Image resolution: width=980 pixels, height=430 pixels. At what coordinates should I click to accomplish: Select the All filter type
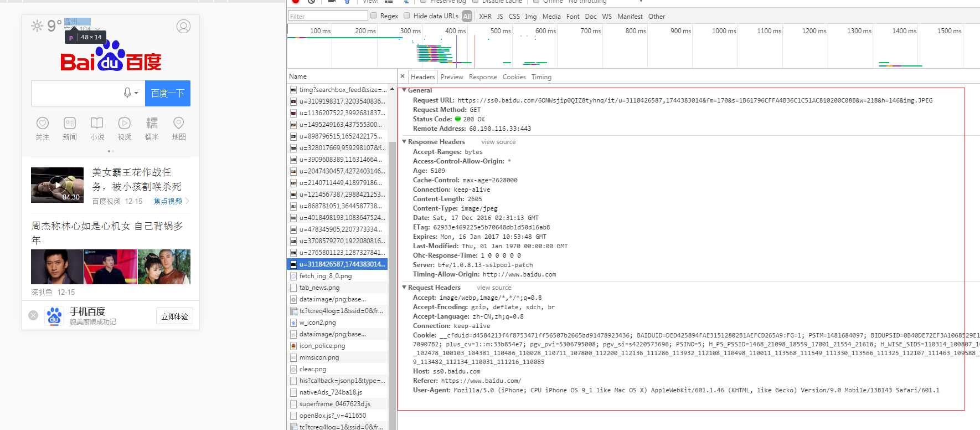[467, 16]
